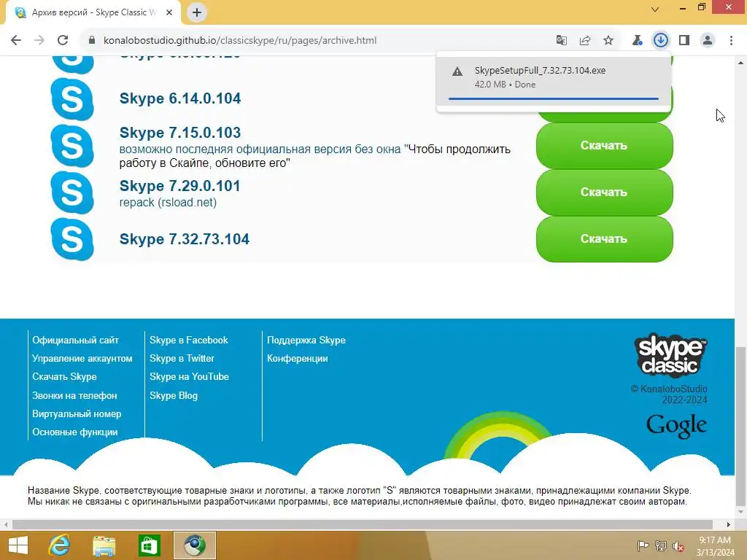The height and width of the screenshot is (560, 747).
Task: Click the Skype 7.29.0.101 logo icon
Action: click(72, 192)
